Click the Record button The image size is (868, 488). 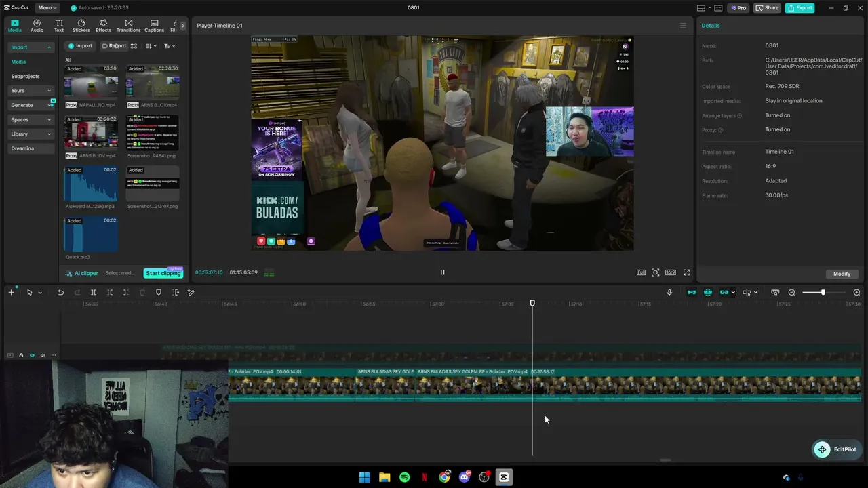(x=114, y=46)
